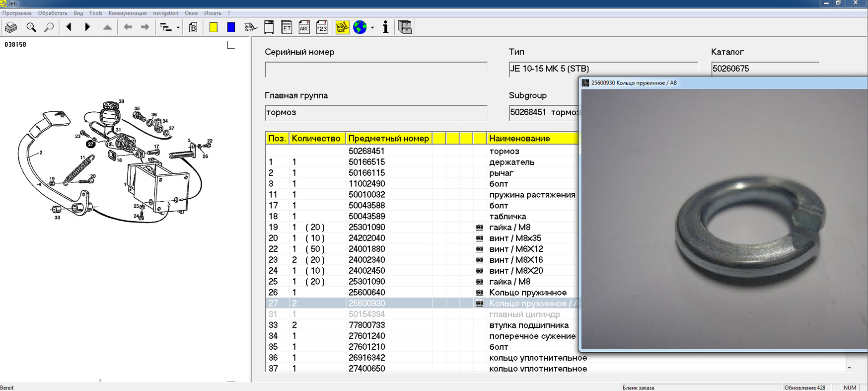Click the scroll-down arrow of parts list
The height and width of the screenshot is (391, 868).
click(849, 368)
